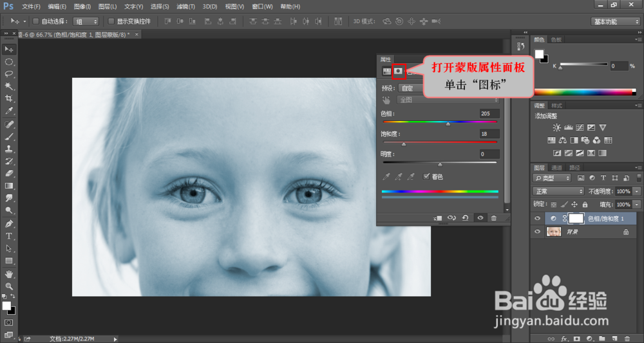Select the Elliptical Marquee tool
Screen dimensions: 644x343
8,62
